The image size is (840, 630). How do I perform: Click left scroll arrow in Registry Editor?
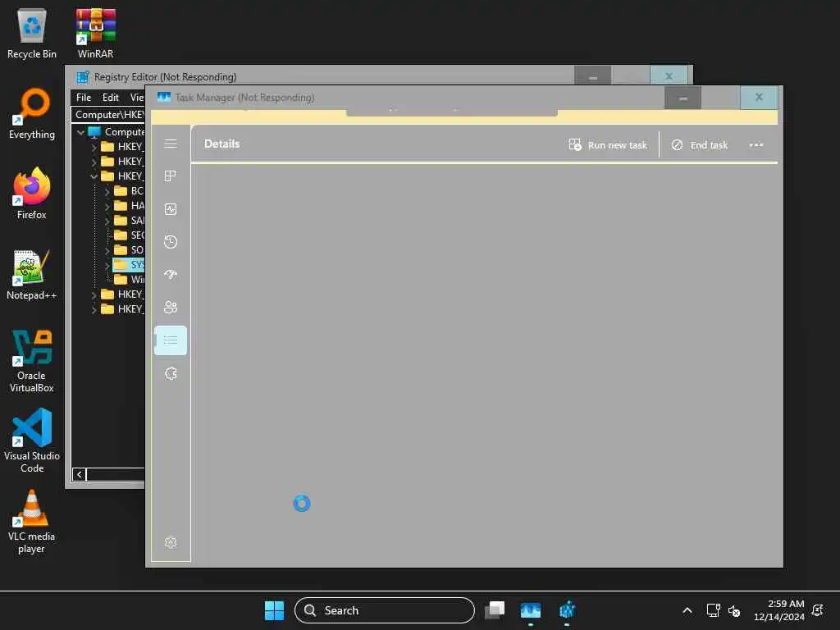80,474
